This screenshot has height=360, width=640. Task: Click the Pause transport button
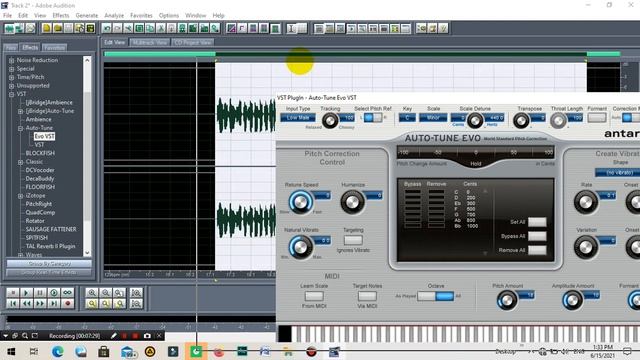click(x=40, y=293)
